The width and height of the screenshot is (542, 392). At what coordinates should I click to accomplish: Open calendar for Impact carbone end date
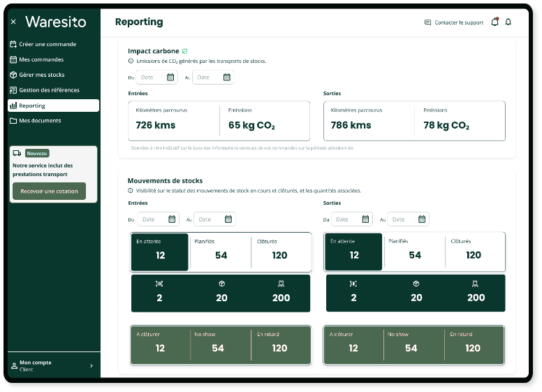(x=226, y=78)
